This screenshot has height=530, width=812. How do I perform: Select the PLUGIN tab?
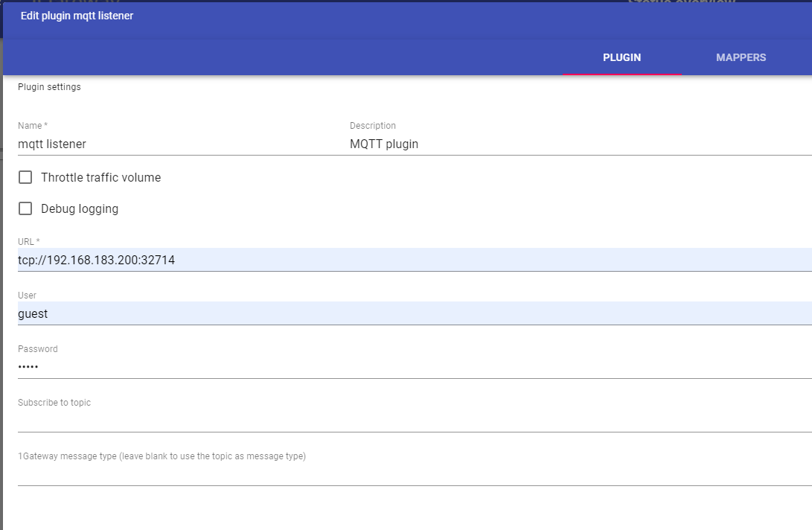point(621,57)
